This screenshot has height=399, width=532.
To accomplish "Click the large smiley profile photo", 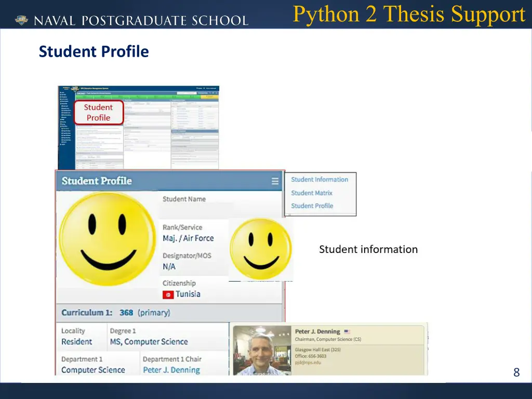I will [108, 239].
